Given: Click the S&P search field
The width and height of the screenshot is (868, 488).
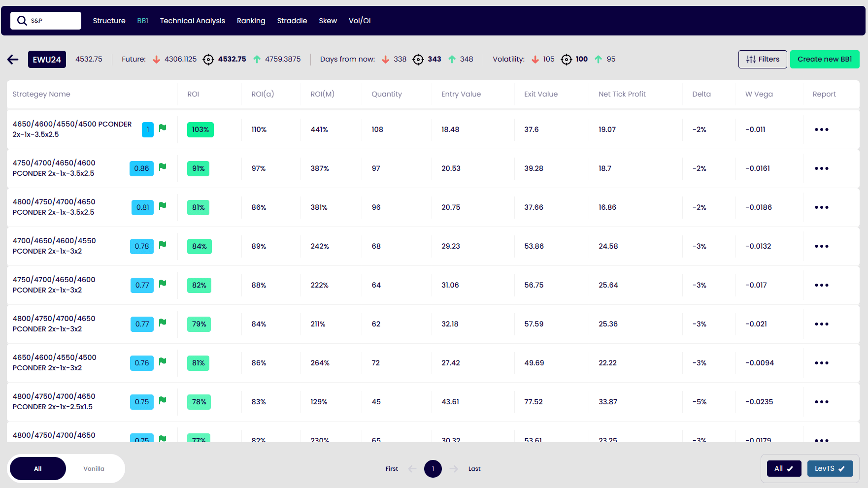Looking at the screenshot, I should (46, 21).
